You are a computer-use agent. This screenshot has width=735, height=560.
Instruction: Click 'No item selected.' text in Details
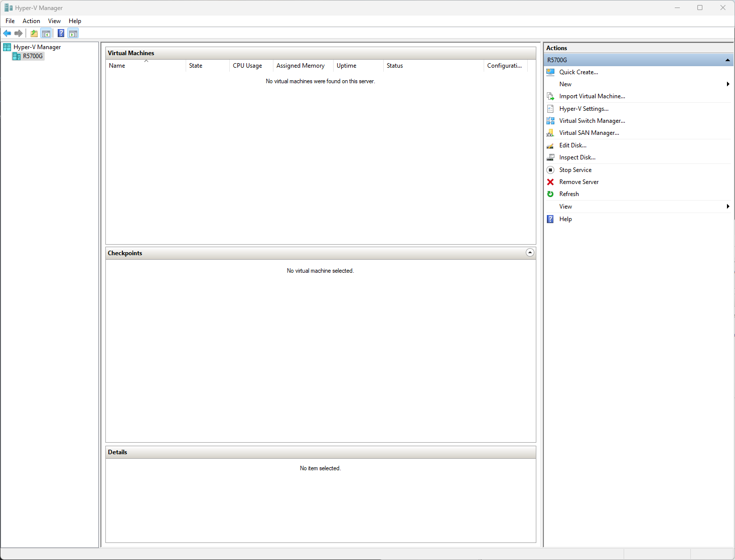coord(321,468)
